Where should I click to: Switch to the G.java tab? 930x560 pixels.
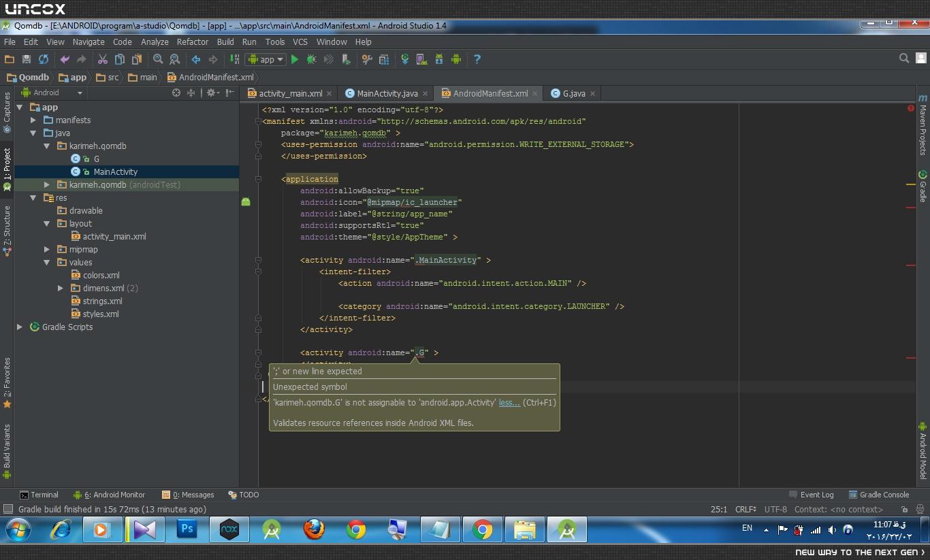point(573,93)
